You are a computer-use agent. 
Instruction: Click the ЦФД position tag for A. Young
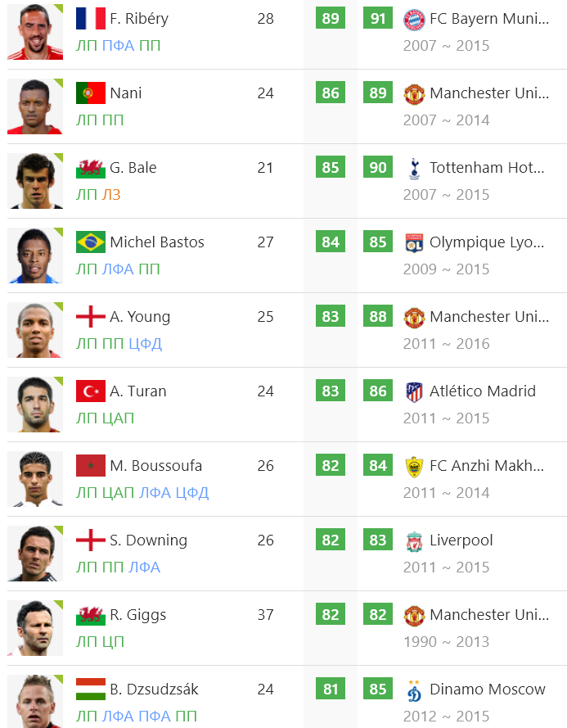[x=146, y=344]
